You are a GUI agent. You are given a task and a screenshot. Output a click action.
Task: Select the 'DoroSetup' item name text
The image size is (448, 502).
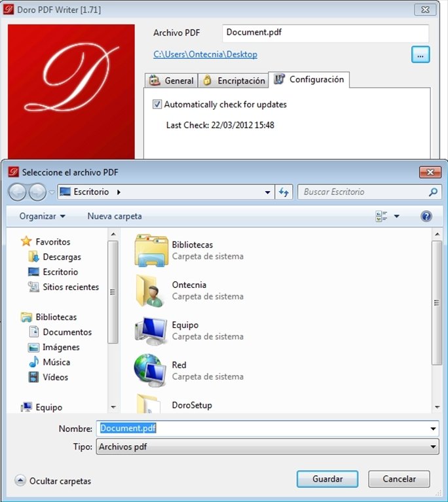pyautogui.click(x=192, y=405)
